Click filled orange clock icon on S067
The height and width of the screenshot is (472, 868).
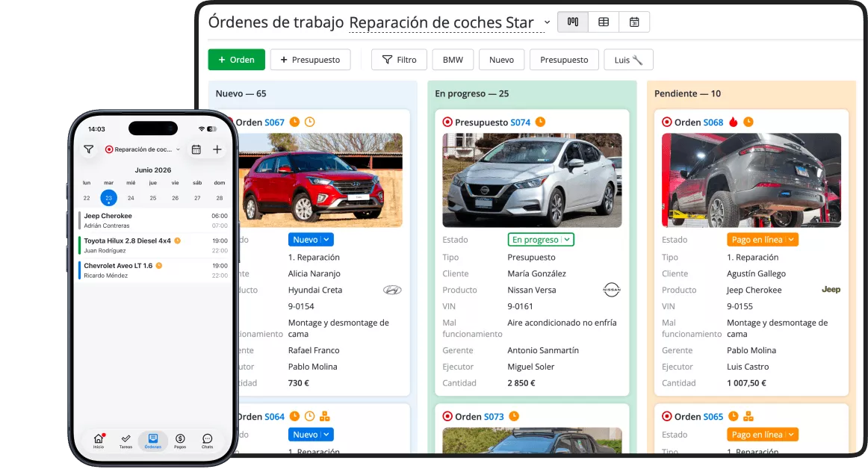(294, 122)
